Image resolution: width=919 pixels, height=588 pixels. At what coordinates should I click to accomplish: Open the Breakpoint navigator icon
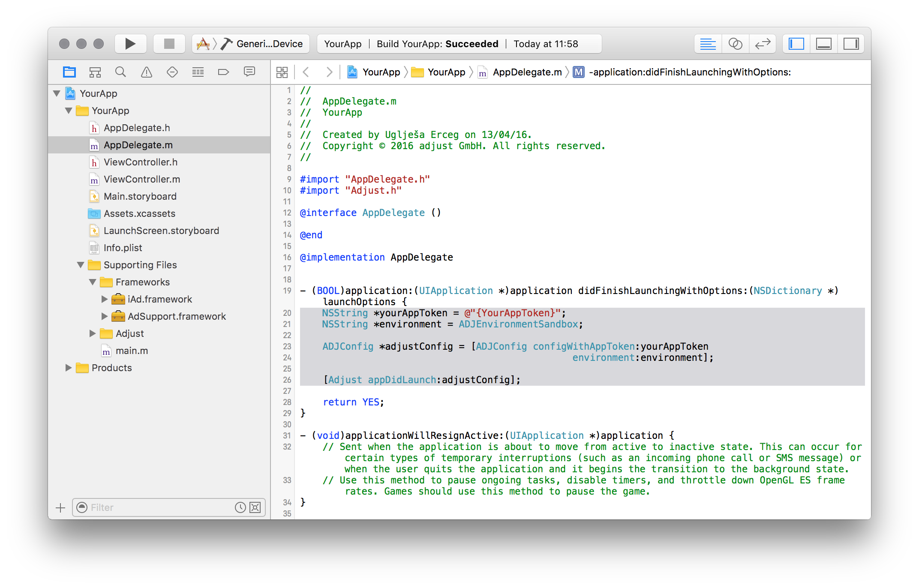coord(223,72)
